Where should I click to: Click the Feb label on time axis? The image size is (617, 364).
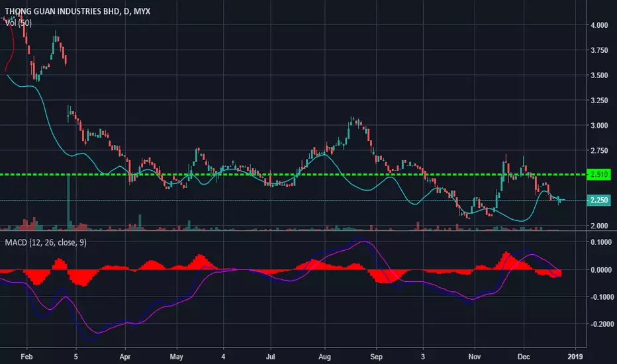(26, 357)
